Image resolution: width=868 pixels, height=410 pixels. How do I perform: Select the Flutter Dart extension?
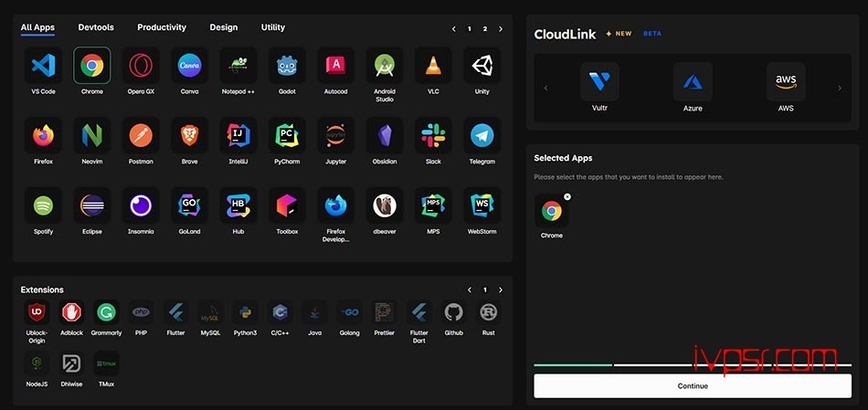(x=419, y=312)
